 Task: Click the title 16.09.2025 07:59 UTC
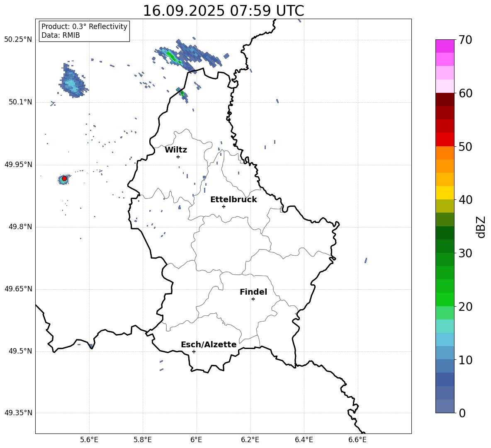[x=223, y=11]
